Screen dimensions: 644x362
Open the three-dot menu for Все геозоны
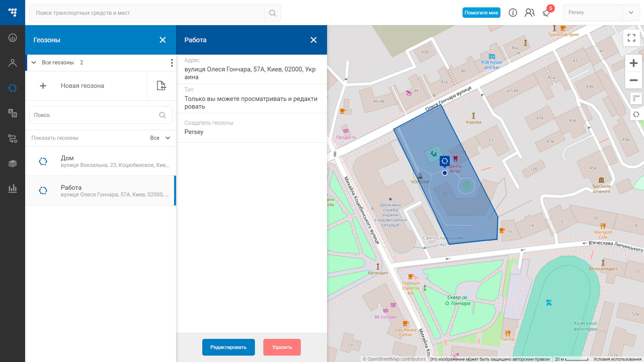(172, 63)
